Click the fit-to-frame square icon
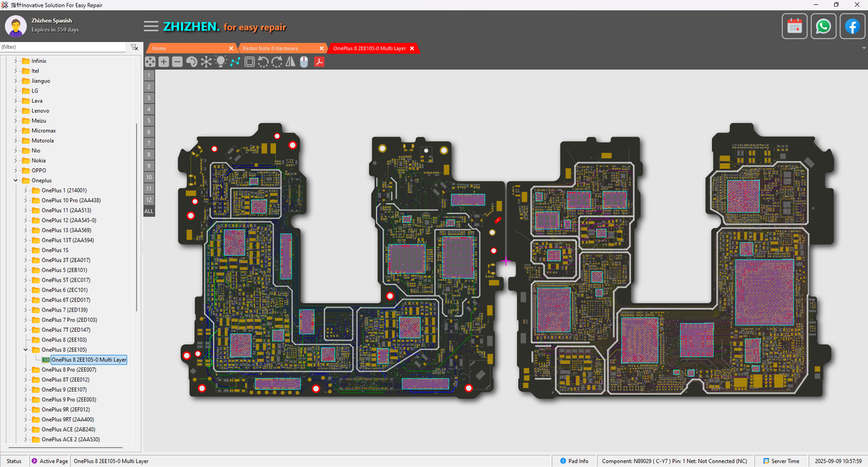Screen dimensions: 868x467 250,62
